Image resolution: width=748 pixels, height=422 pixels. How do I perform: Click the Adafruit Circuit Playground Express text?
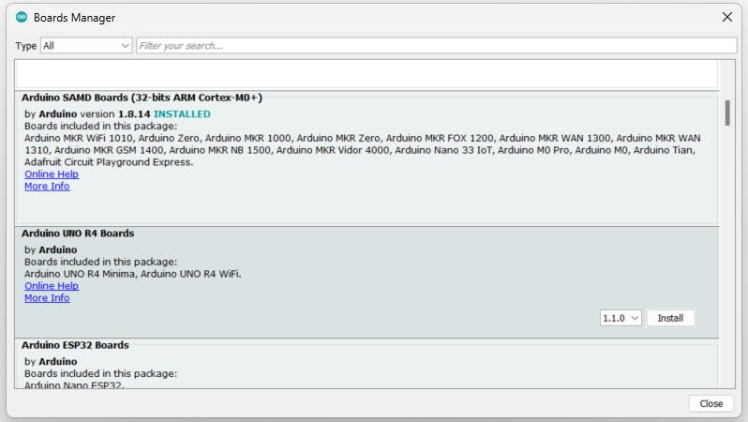109,162
